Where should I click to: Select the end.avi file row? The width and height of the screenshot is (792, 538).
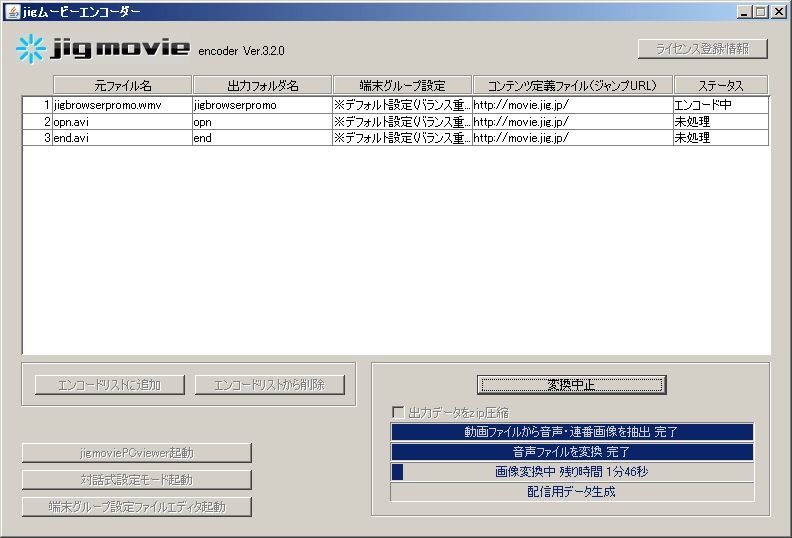[x=120, y=138]
